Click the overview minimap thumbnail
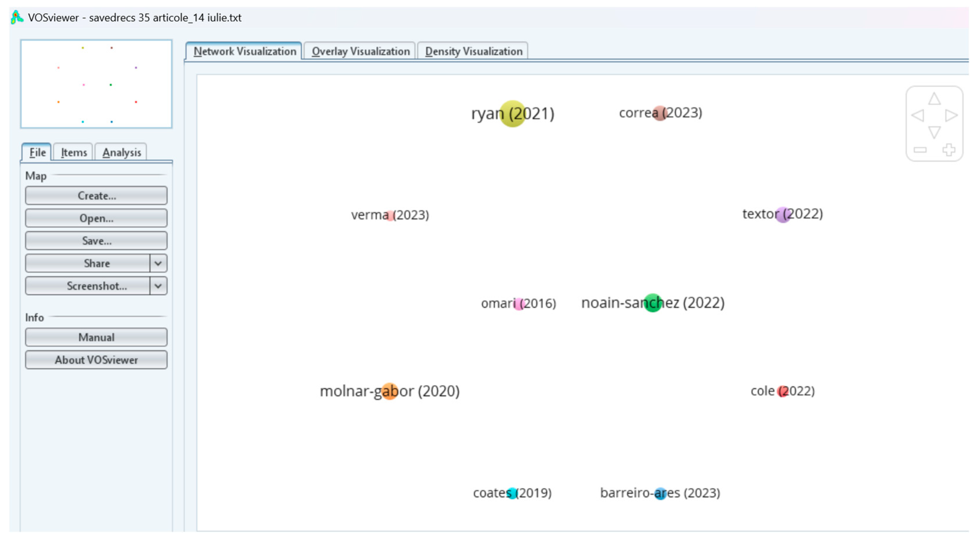 [x=96, y=84]
